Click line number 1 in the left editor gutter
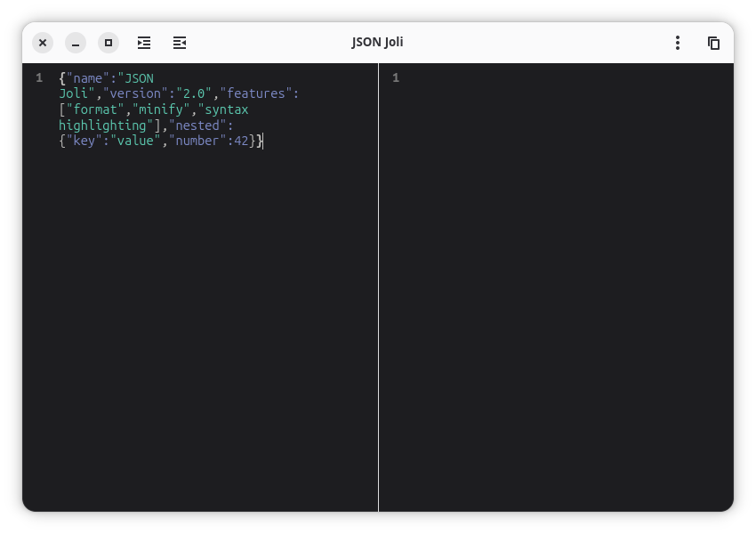This screenshot has height=534, width=756. [38, 78]
